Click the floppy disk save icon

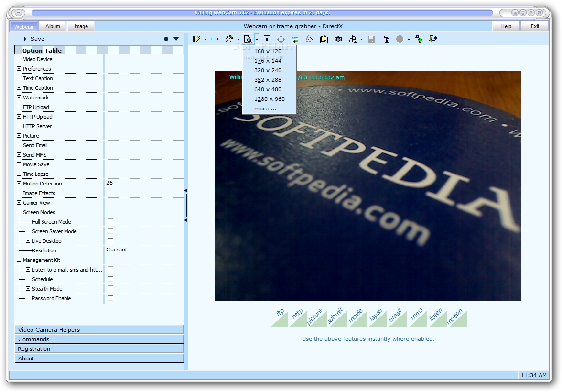click(371, 39)
